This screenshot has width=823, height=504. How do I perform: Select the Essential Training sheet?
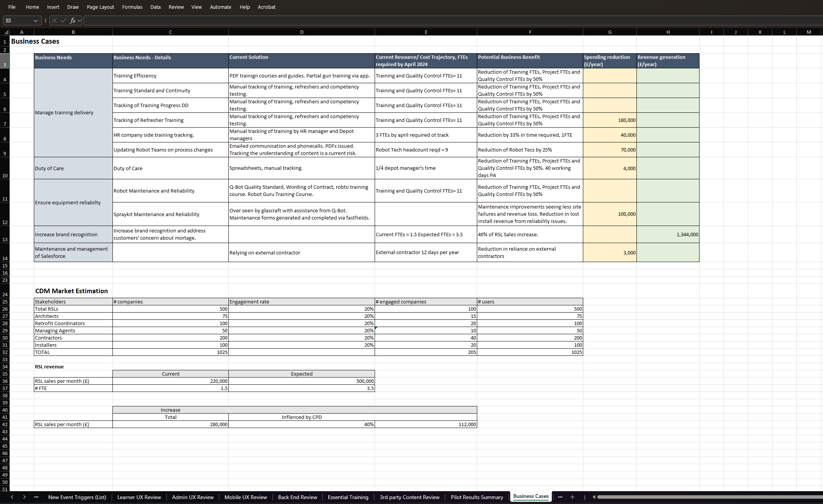click(x=348, y=497)
